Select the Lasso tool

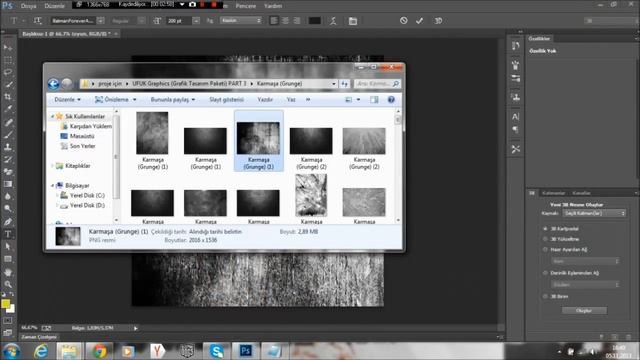coord(8,73)
